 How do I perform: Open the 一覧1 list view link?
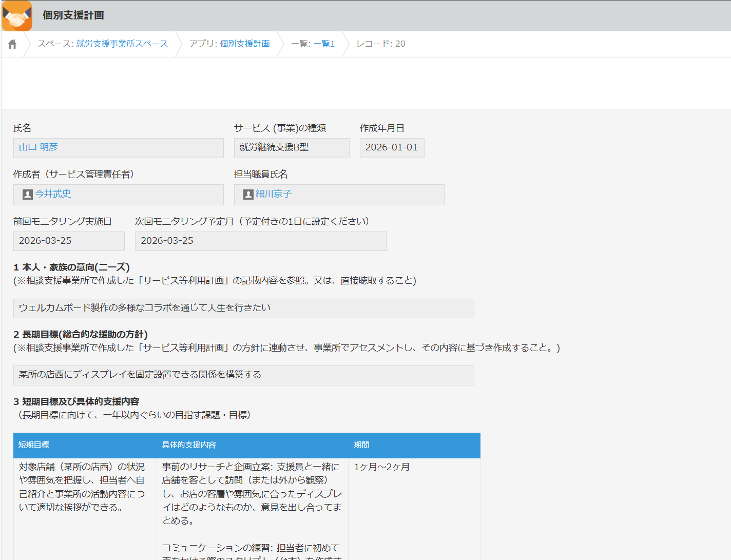(x=324, y=44)
